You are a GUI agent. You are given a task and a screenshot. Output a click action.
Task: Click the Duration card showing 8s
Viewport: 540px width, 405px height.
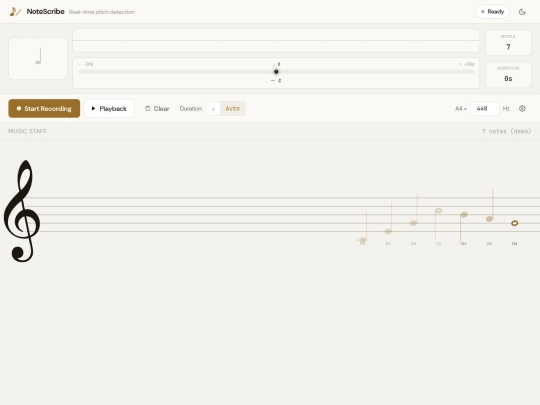pyautogui.click(x=508, y=74)
